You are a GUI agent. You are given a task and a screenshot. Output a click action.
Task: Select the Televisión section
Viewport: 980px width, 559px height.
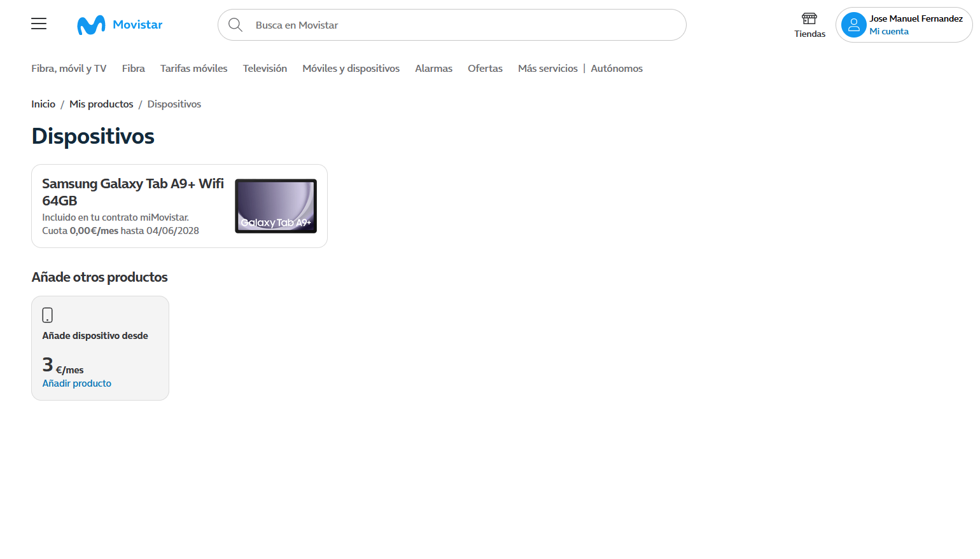click(x=265, y=68)
